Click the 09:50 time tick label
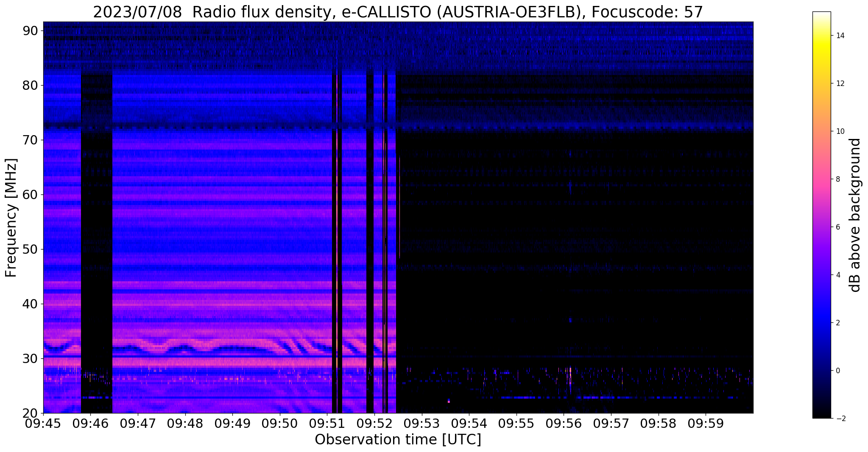This screenshot has height=452, width=868. pos(280,423)
